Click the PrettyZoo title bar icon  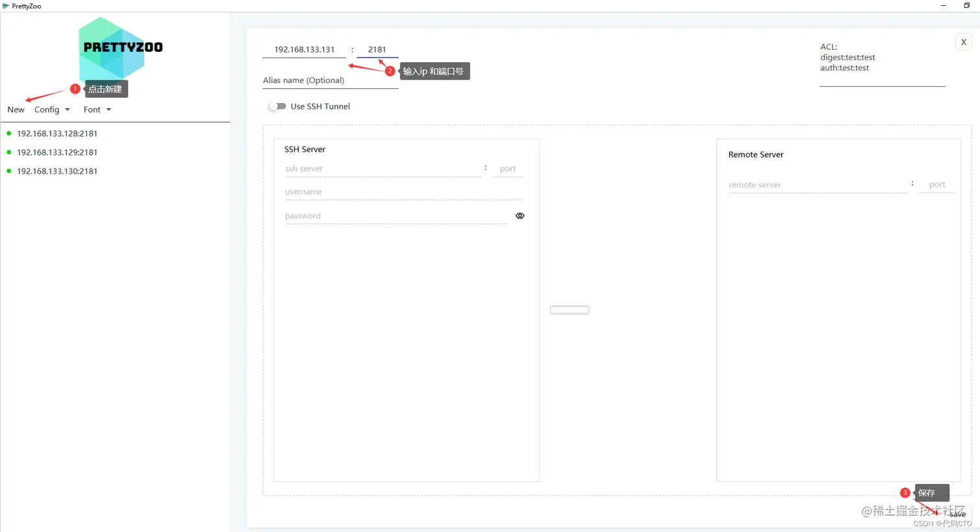(x=6, y=6)
